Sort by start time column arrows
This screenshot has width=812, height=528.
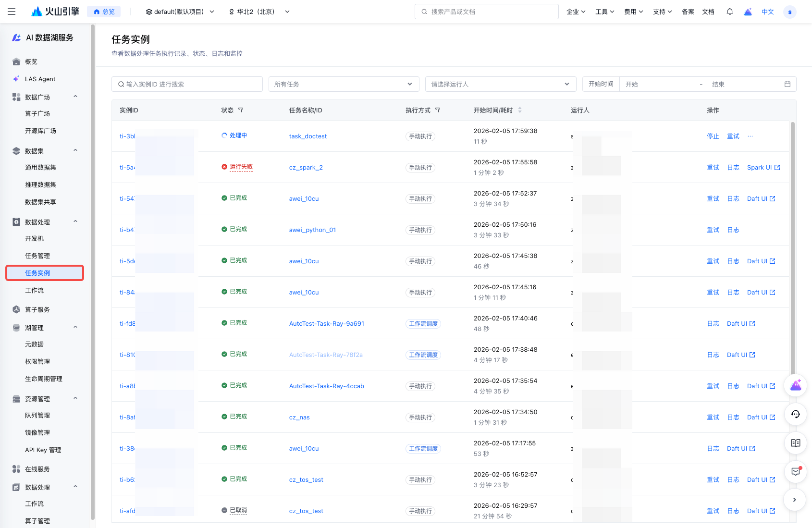[x=520, y=110]
